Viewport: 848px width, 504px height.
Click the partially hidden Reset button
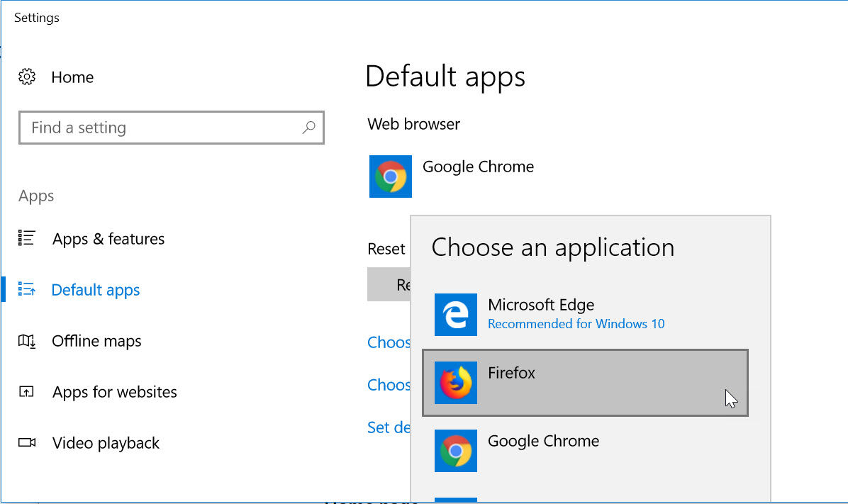click(x=389, y=284)
